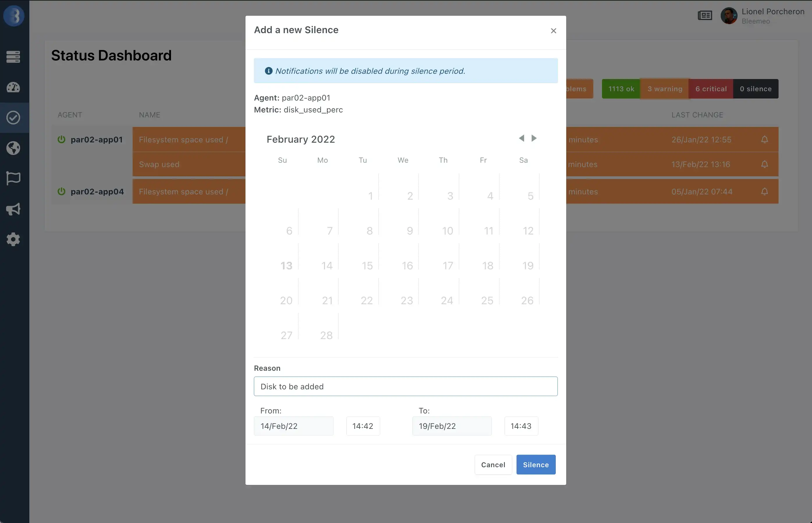Expand the 6 critical alerts filter

[711, 89]
